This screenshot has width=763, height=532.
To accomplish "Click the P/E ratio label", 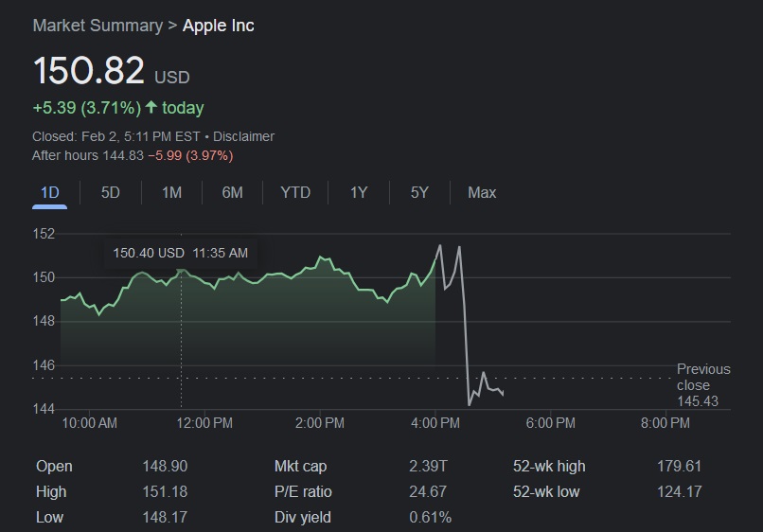I will click(x=303, y=492).
